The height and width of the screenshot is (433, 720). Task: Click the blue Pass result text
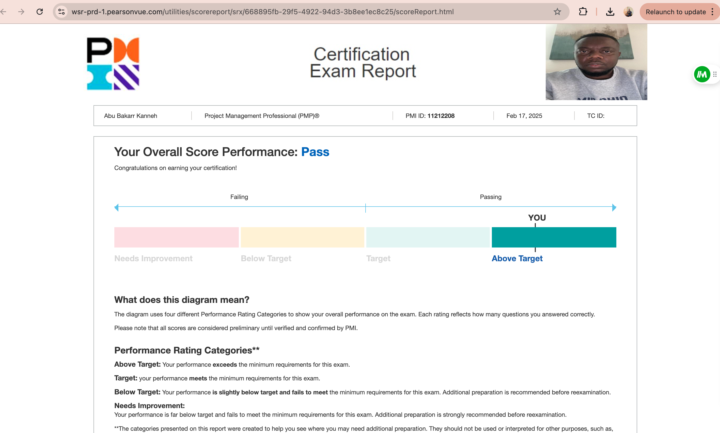[315, 152]
